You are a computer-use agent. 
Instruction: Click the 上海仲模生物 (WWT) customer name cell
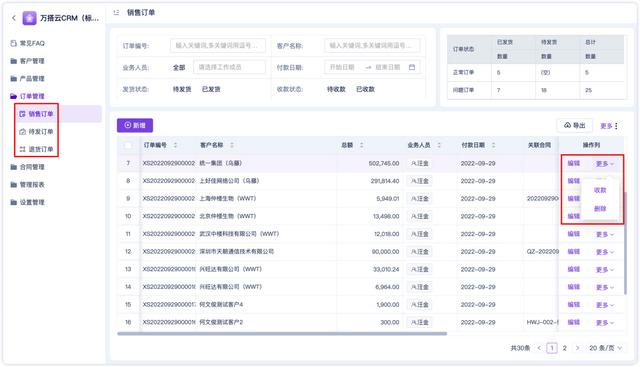pos(227,198)
